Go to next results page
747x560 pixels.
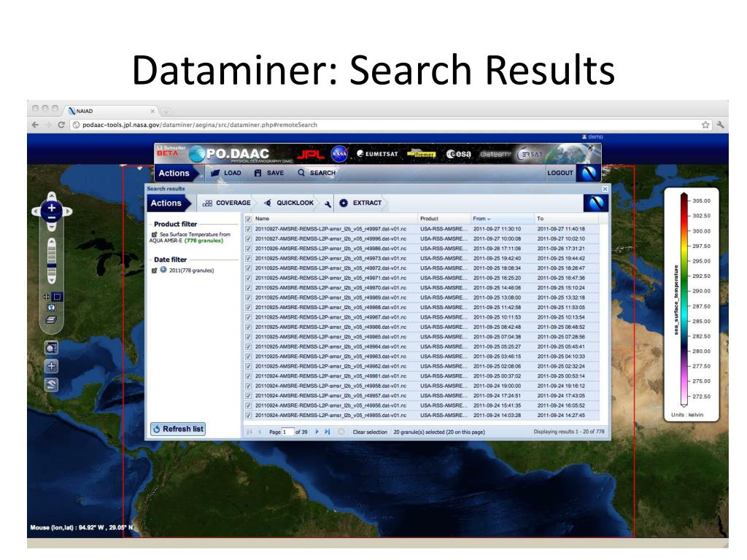317,432
